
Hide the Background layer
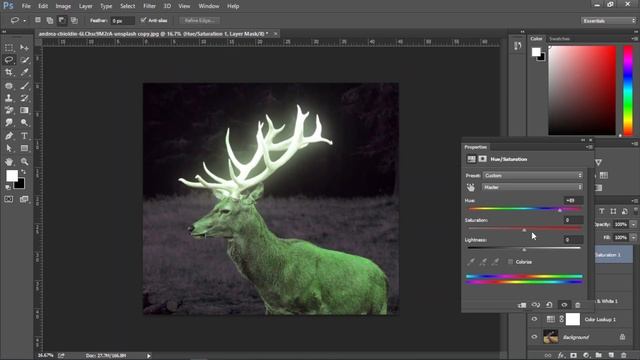point(534,337)
